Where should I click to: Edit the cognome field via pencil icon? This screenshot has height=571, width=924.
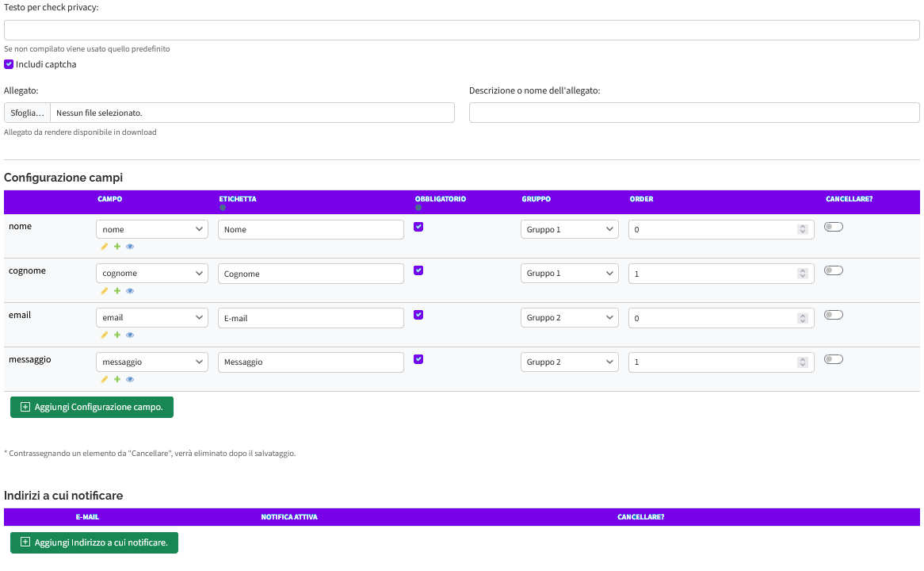point(105,291)
